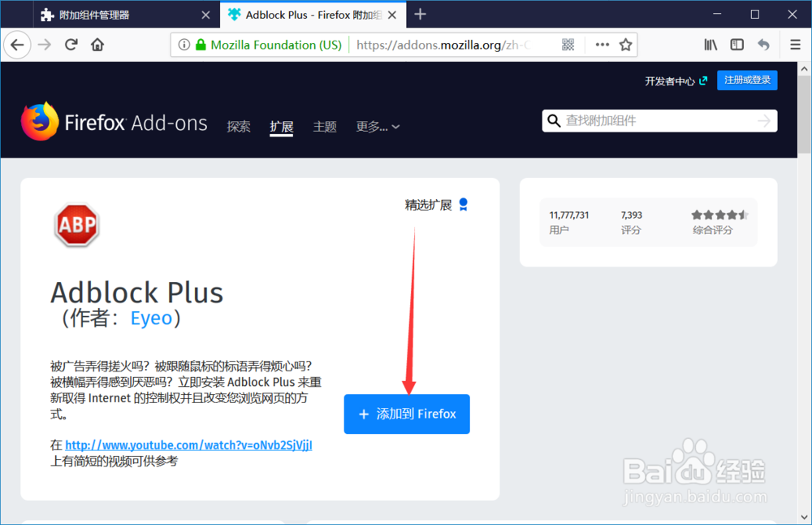Click the Adblock Plus title heading
Screen dimensions: 812x525
pyautogui.click(x=137, y=293)
